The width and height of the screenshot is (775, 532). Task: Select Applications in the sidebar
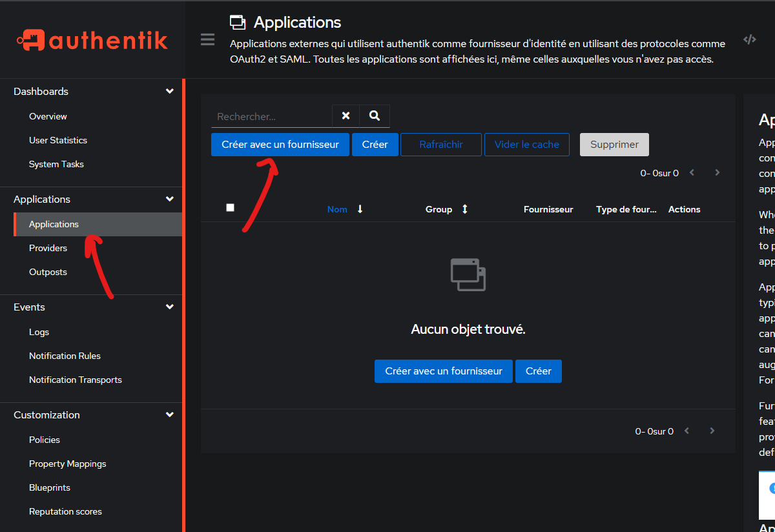[98, 224]
